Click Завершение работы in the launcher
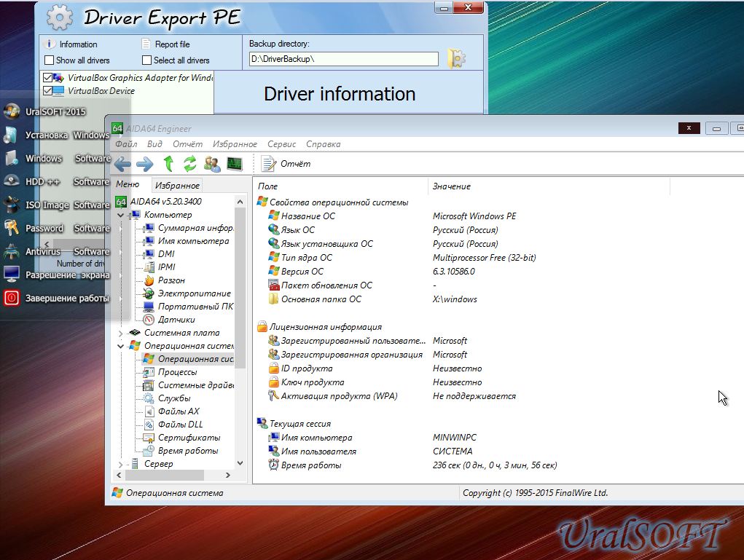Image resolution: width=744 pixels, height=560 pixels. (66, 298)
